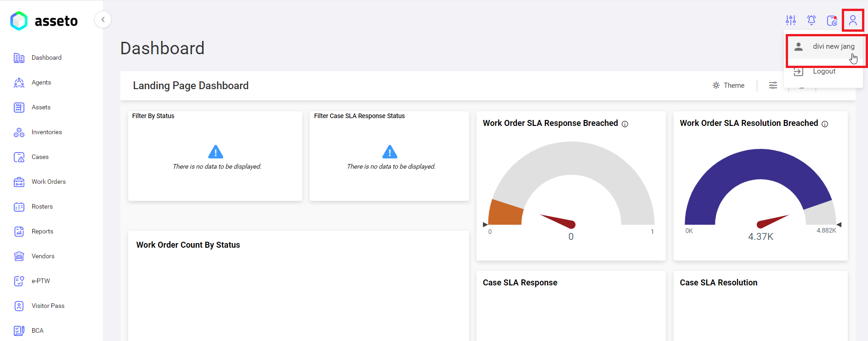Open the Dashboard icon in sidebar
The height and width of the screenshot is (341, 868).
pos(19,58)
